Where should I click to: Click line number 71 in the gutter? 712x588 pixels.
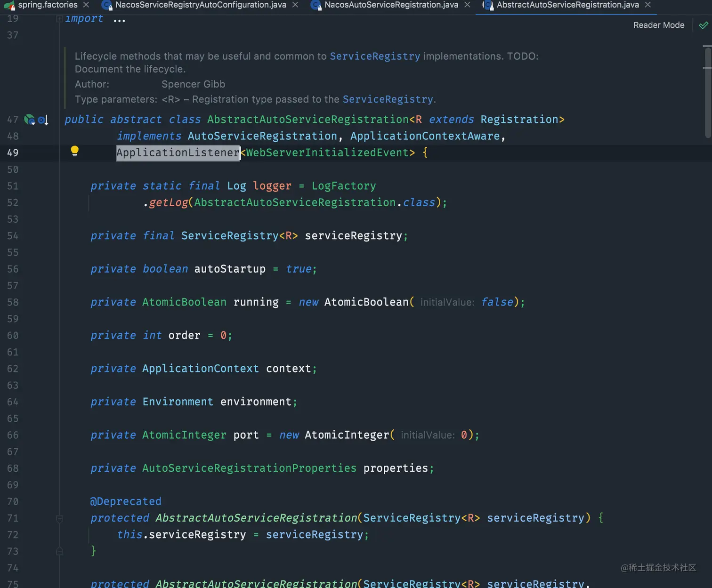click(x=13, y=518)
